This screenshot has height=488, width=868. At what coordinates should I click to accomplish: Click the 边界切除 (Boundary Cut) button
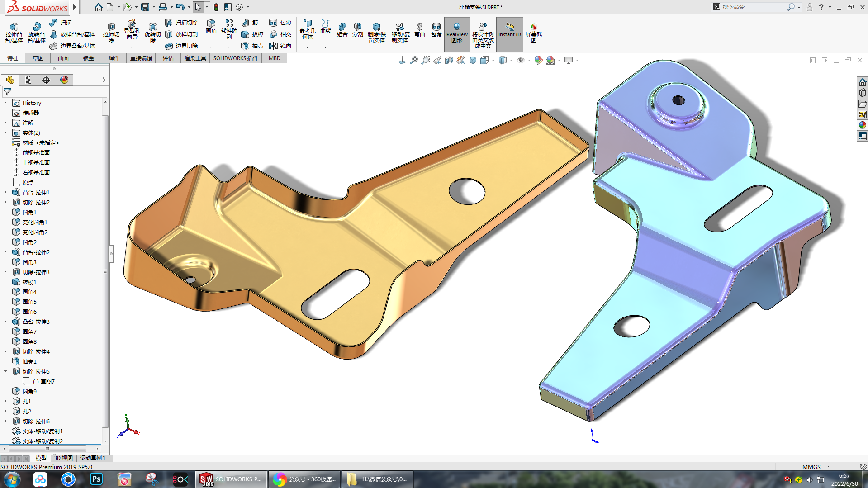point(181,46)
